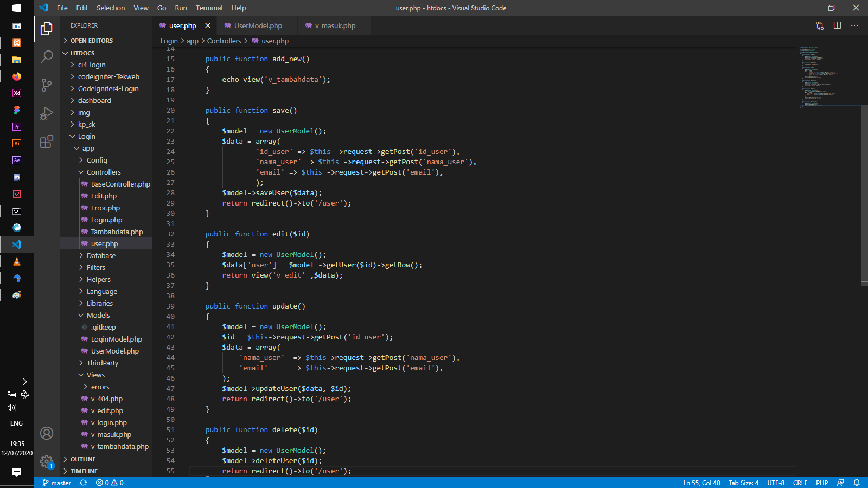Viewport: 868px width, 488px height.
Task: Close the user.php editor tab
Action: [x=208, y=25]
